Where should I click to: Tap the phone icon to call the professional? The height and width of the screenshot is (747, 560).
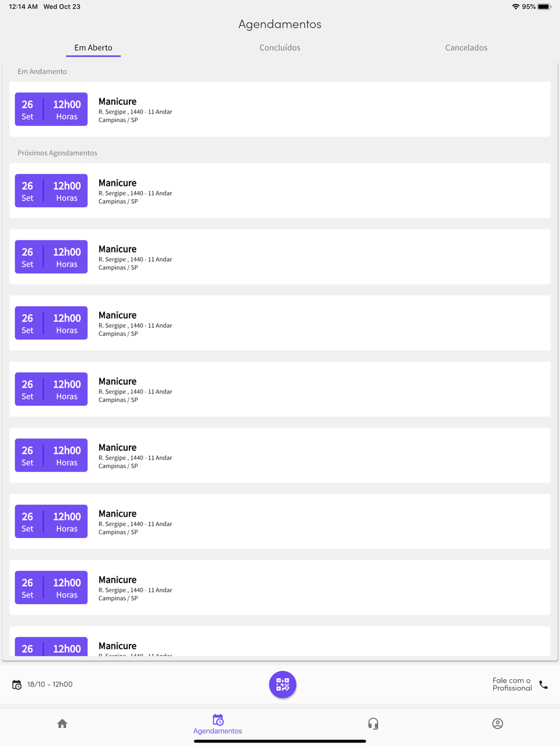[x=543, y=685]
